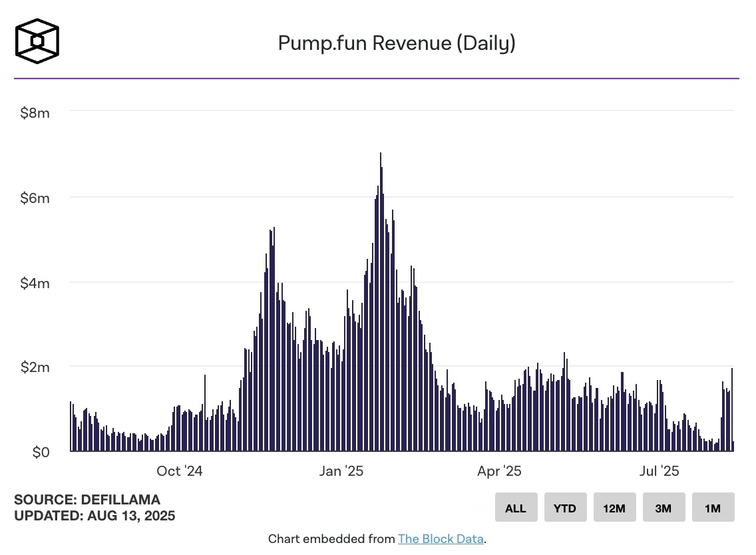Click the $8m y-axis label
The width and height of the screenshot is (756, 555).
click(35, 113)
